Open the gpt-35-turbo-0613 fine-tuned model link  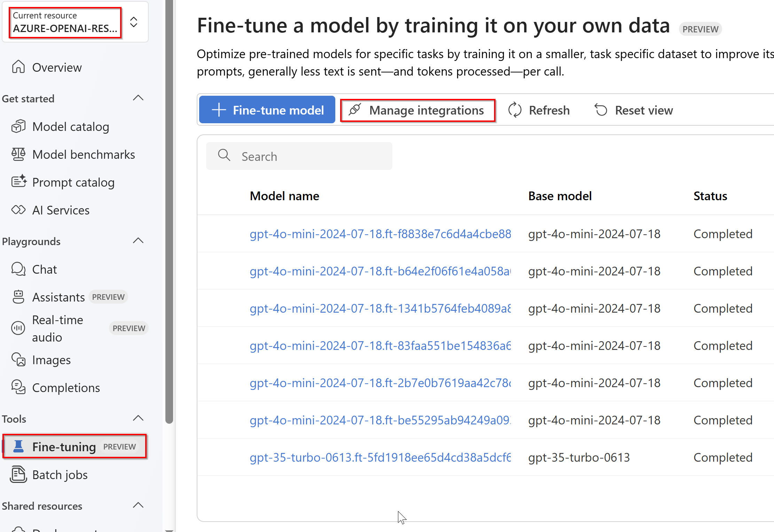tap(380, 457)
